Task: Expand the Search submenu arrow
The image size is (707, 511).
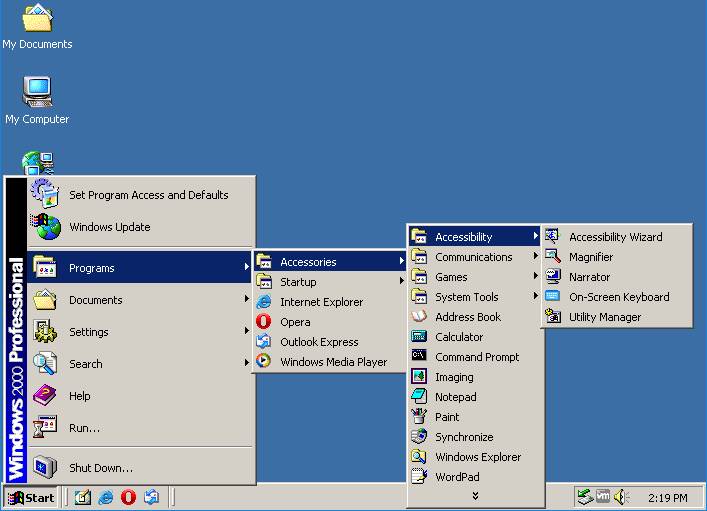Action: 247,363
